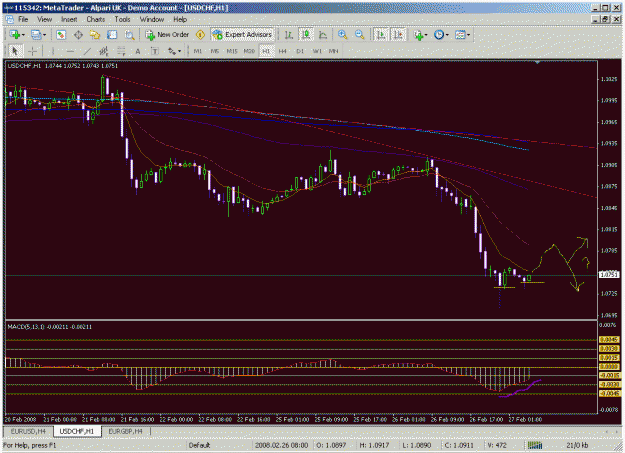Image resolution: width=625 pixels, height=453 pixels.
Task: Open the Charts menu
Action: coord(96,19)
